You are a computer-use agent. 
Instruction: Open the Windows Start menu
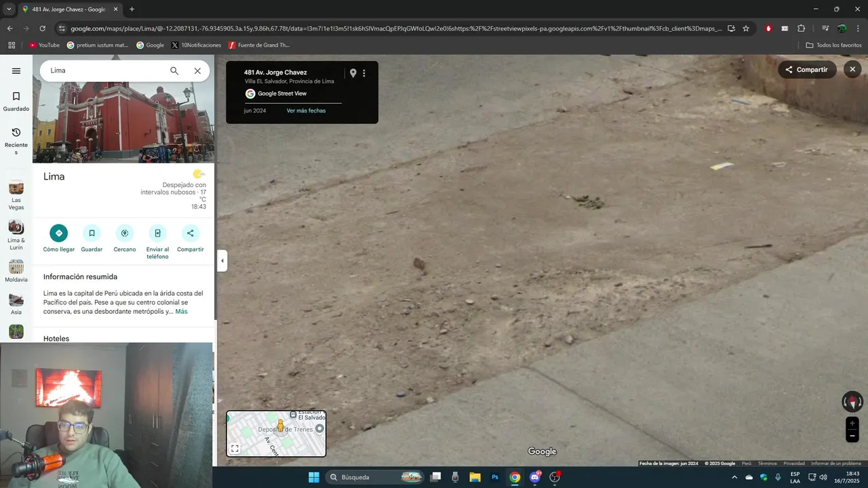pyautogui.click(x=314, y=477)
